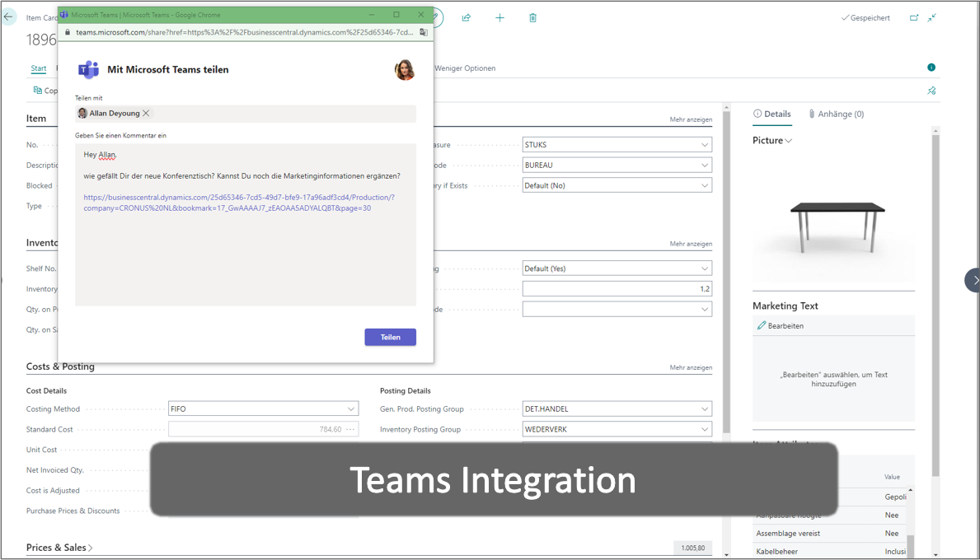
Task: Click the Teilen mit recipient field
Action: click(x=246, y=113)
